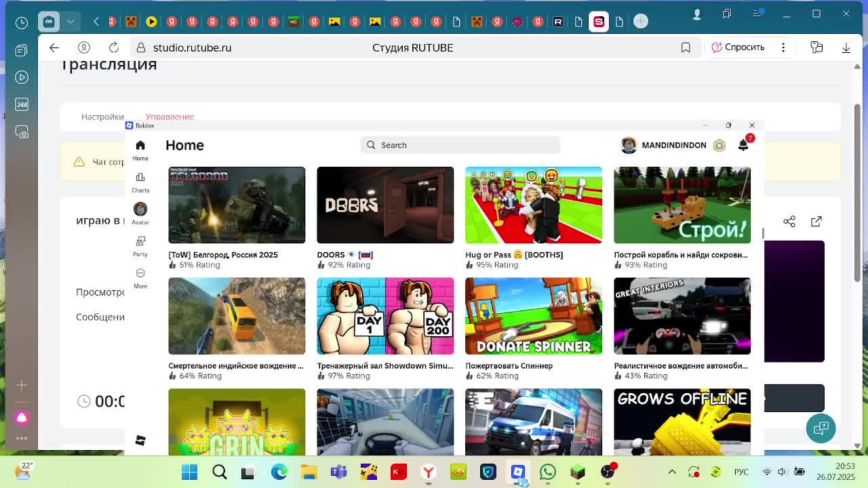Open the Hug or Pass [BOOTHS] game thumbnail
Image resolution: width=868 pixels, height=488 pixels.
click(534, 205)
